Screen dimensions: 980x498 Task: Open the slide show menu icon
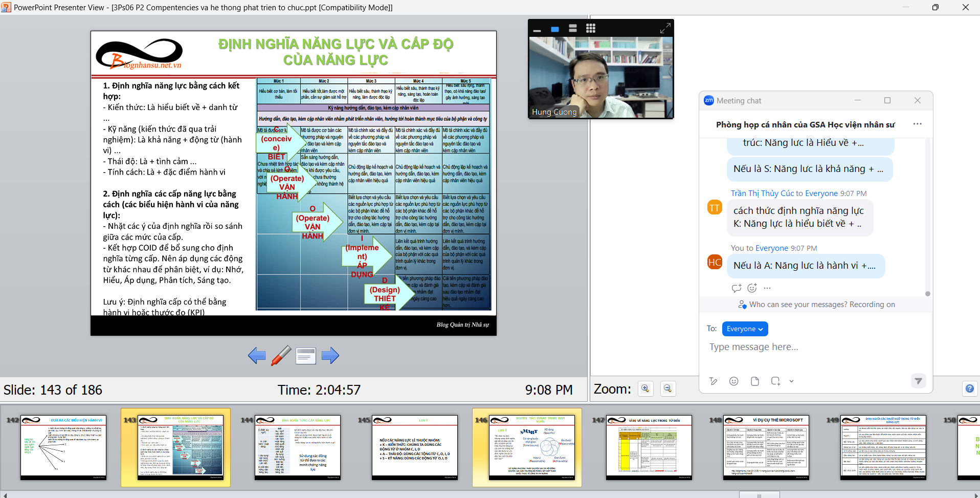[x=306, y=355]
